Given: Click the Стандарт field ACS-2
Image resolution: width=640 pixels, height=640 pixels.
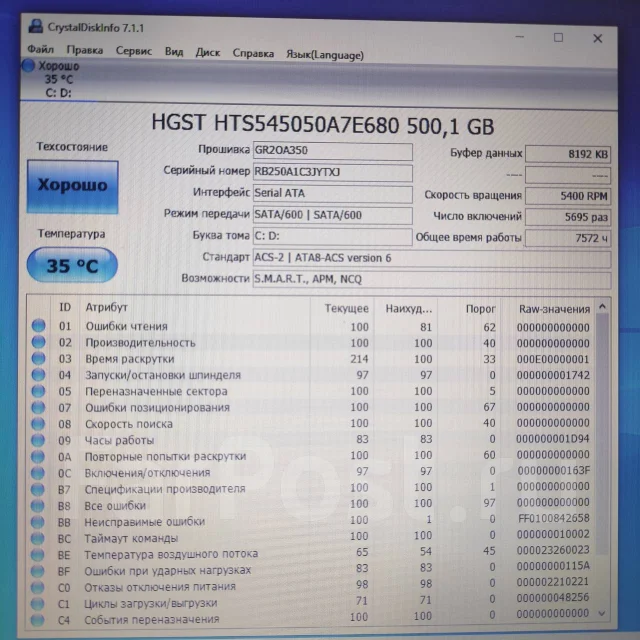Looking at the screenshot, I should pyautogui.click(x=432, y=258).
